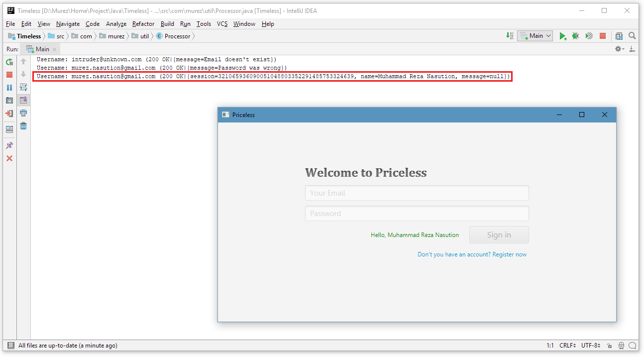Hide the Run tool window

(632, 49)
